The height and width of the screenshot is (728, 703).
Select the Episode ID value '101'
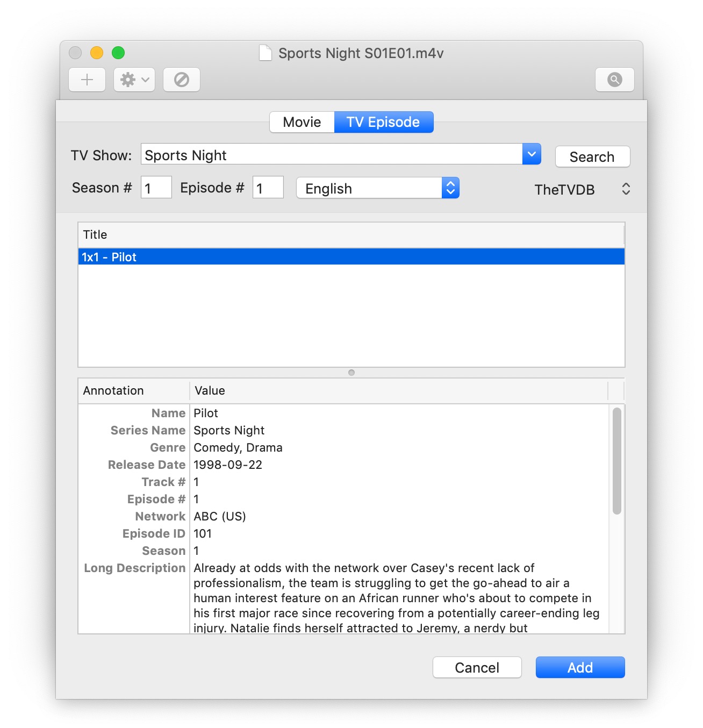coord(203,533)
